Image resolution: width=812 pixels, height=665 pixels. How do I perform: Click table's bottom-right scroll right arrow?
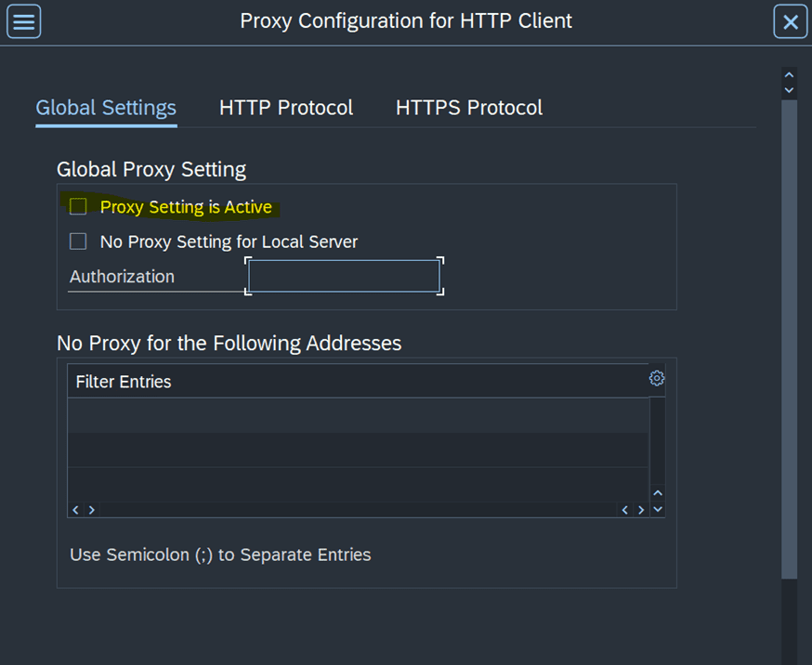(641, 510)
